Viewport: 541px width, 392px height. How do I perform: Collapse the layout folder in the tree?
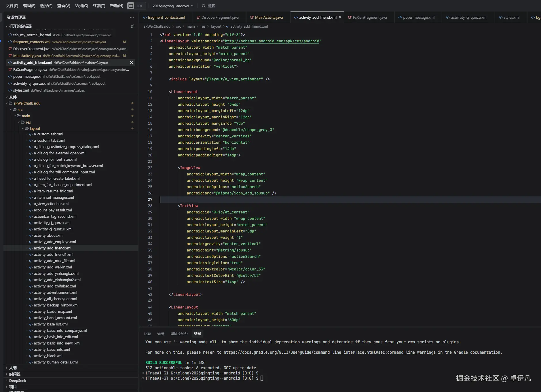click(x=23, y=129)
